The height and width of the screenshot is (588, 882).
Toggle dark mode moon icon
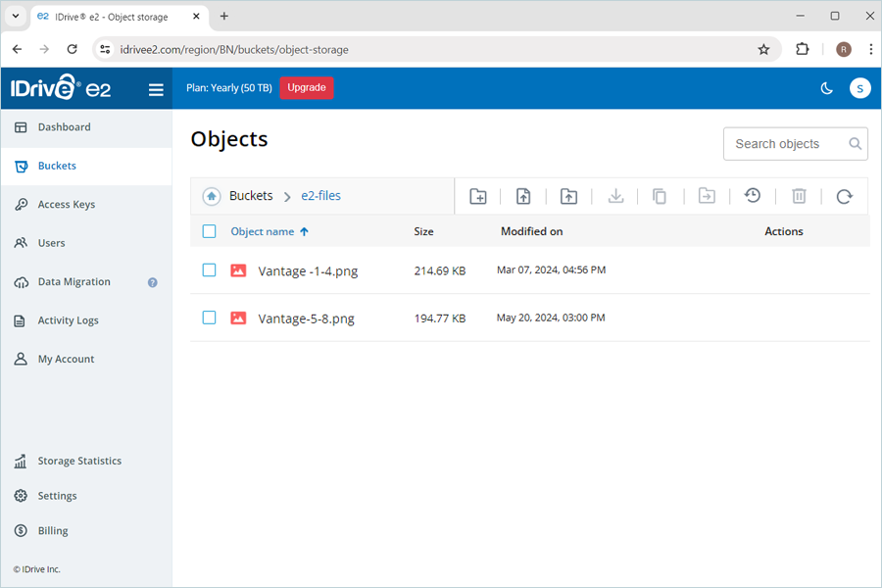coord(826,88)
